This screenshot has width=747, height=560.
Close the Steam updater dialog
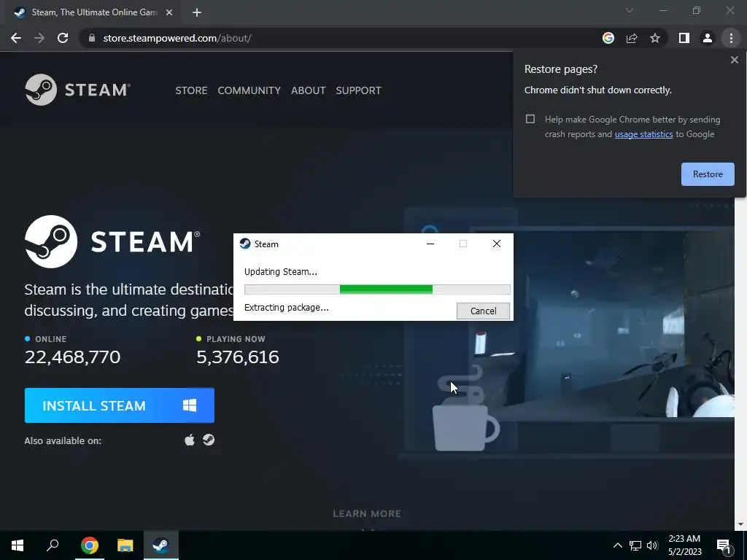click(496, 244)
